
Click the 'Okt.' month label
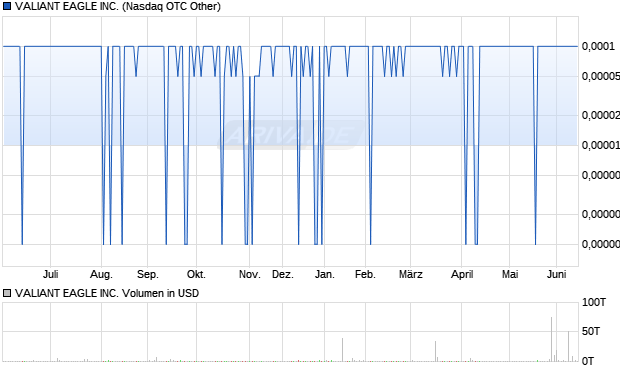[196, 274]
